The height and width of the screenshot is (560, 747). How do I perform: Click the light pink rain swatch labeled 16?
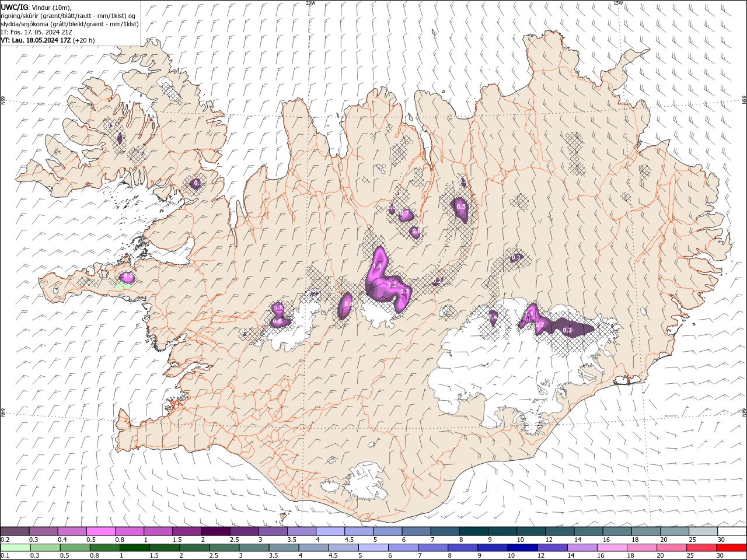pyautogui.click(x=612, y=548)
